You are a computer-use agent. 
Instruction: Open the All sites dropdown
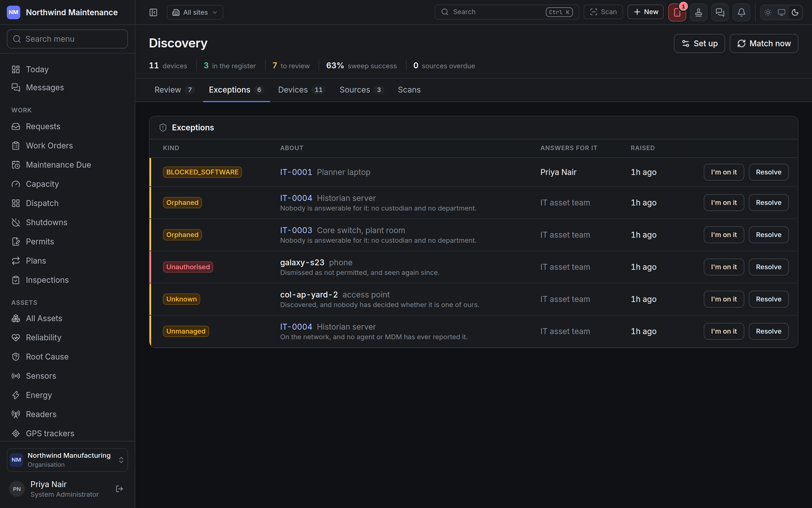pos(195,12)
